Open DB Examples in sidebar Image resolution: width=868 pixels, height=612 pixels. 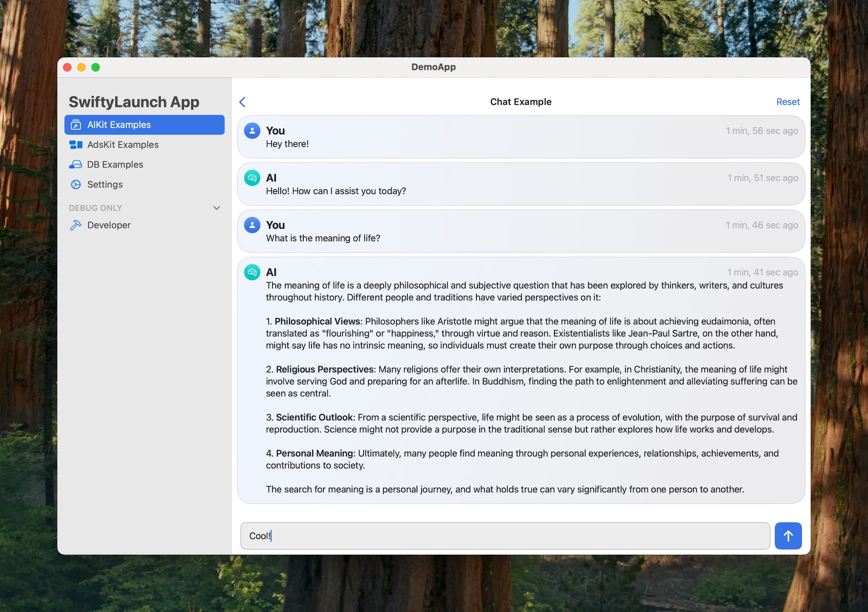[144, 165]
